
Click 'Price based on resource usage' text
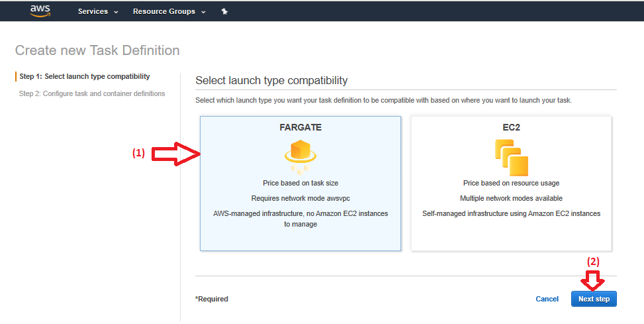click(511, 183)
